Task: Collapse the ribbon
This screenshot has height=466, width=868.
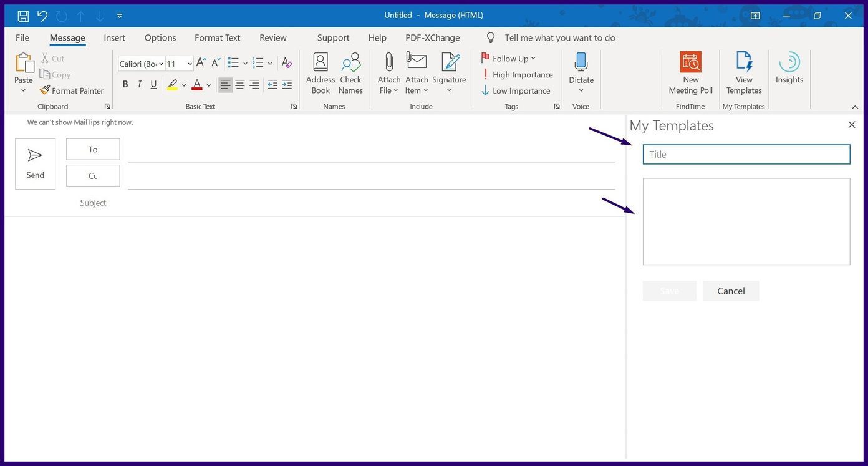Action: pos(855,107)
